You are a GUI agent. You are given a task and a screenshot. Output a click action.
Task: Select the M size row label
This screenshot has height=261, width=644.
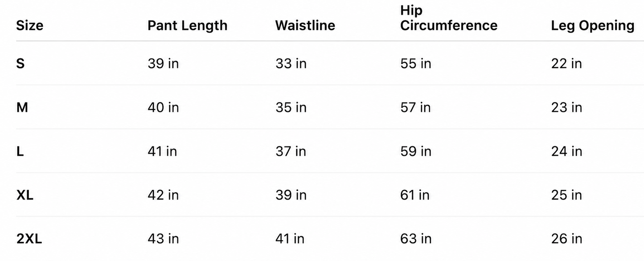click(22, 107)
